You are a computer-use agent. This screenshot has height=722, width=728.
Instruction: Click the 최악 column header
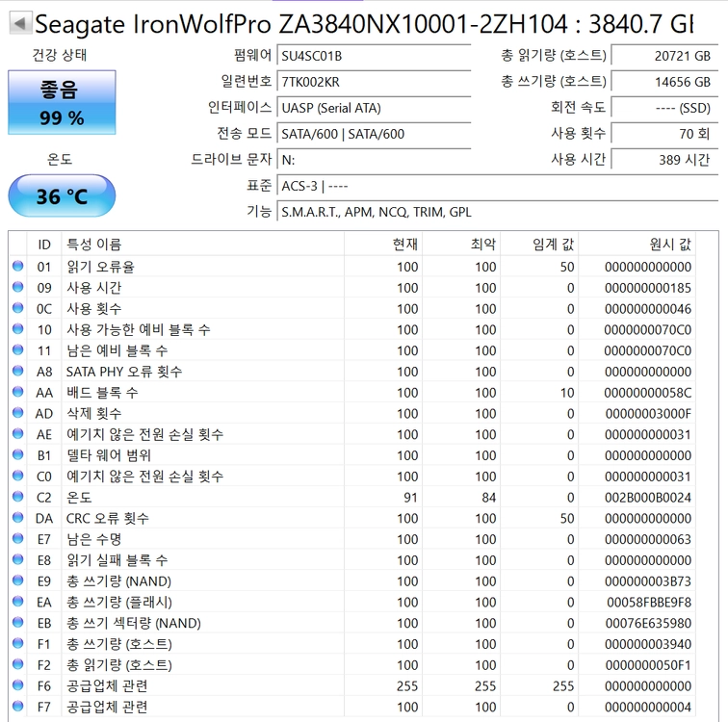(x=461, y=245)
